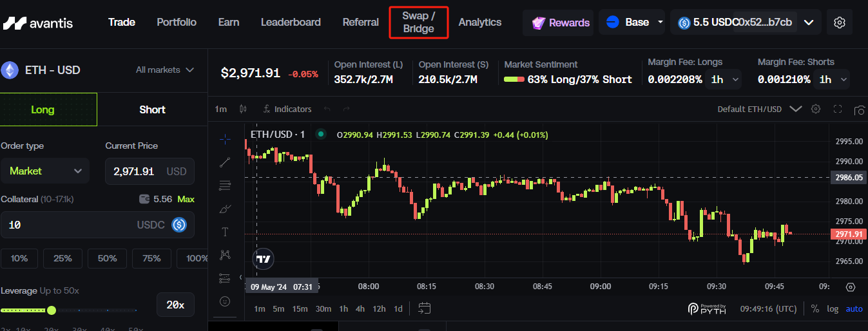Expand the All markets dropdown
The width and height of the screenshot is (868, 331).
(165, 70)
